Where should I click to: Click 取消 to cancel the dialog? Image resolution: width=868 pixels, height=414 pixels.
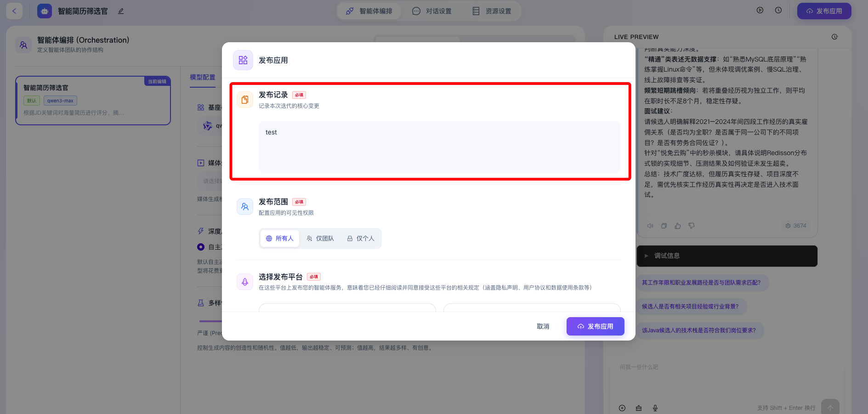click(543, 326)
